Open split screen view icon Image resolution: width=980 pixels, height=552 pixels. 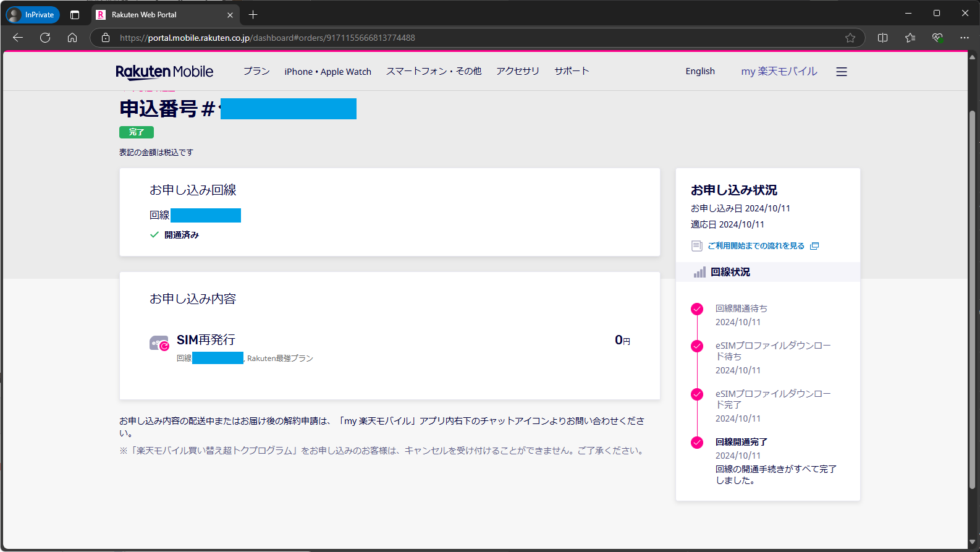[x=883, y=38]
